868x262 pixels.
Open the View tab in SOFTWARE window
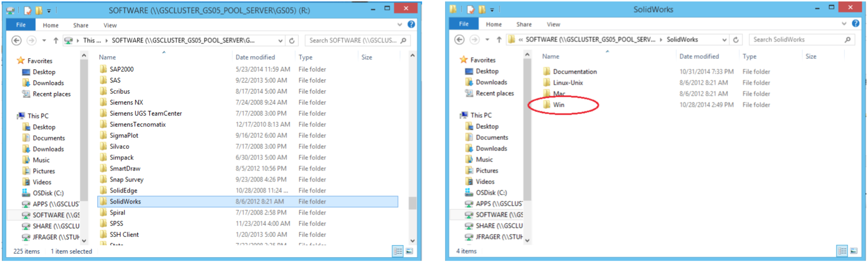110,25
